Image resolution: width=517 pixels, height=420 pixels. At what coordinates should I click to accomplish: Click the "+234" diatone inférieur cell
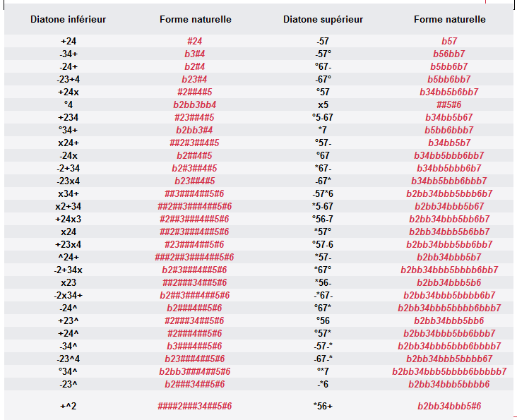click(x=69, y=117)
